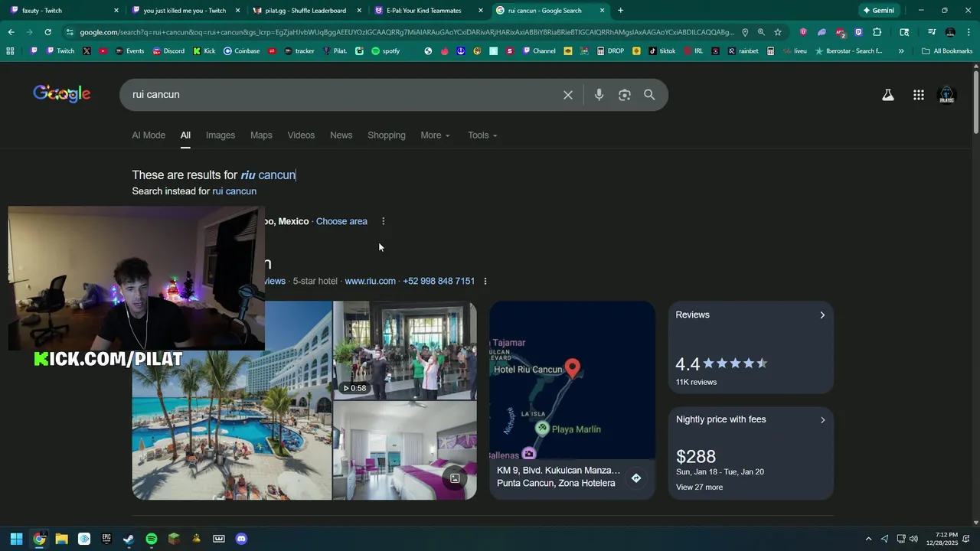Expand the Reviews card arrow
980x551 pixels.
pos(822,315)
